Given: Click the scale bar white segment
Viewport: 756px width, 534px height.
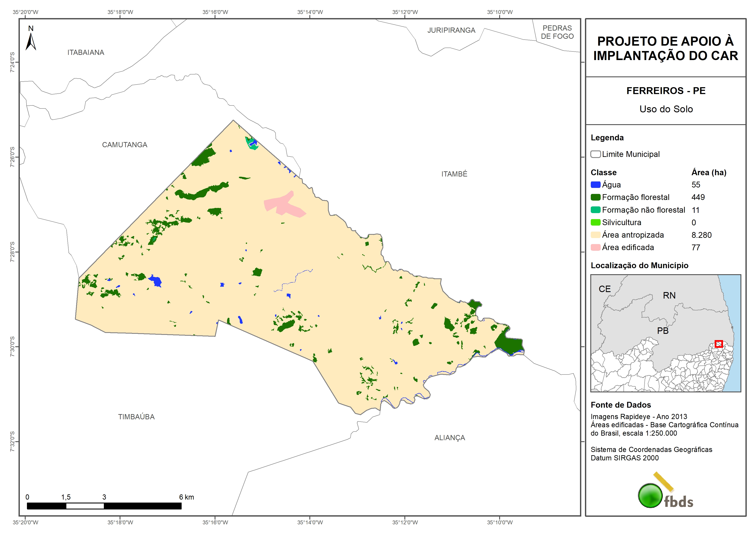Looking at the screenshot, I should click(x=85, y=506).
